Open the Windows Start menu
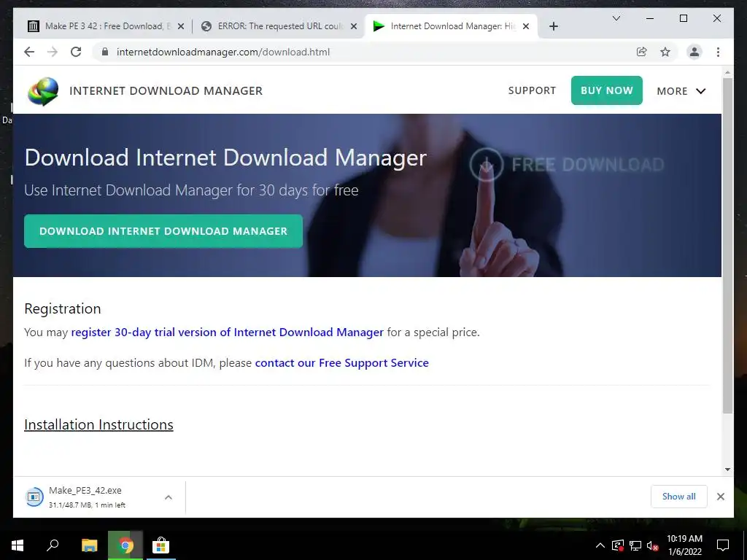The image size is (747, 560). click(x=18, y=545)
